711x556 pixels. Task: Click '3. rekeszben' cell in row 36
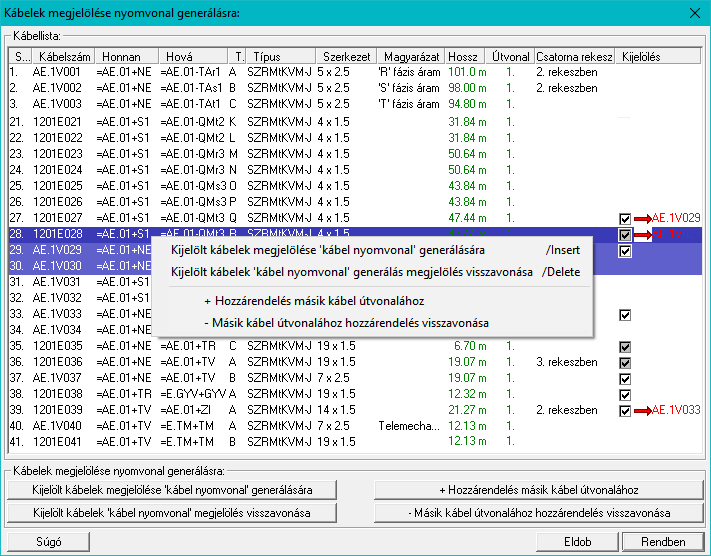pos(567,362)
